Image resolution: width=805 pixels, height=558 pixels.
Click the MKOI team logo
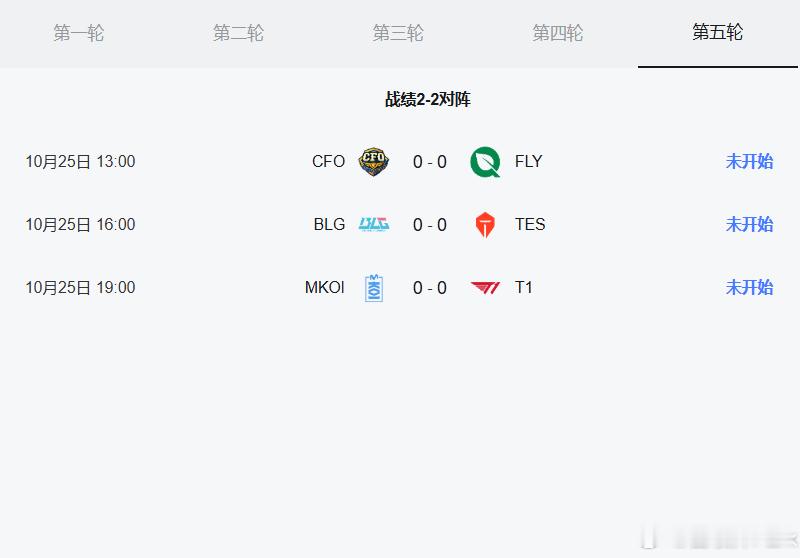pyautogui.click(x=374, y=288)
